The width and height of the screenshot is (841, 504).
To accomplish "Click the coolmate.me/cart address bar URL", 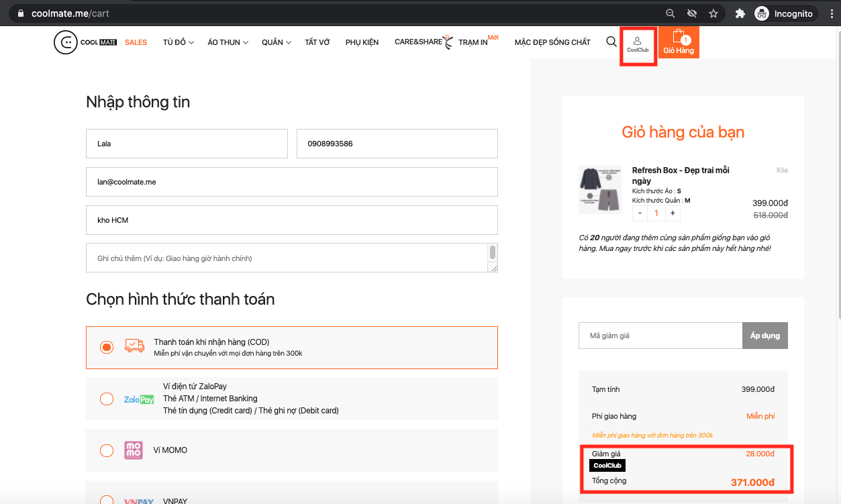I will 70,13.
